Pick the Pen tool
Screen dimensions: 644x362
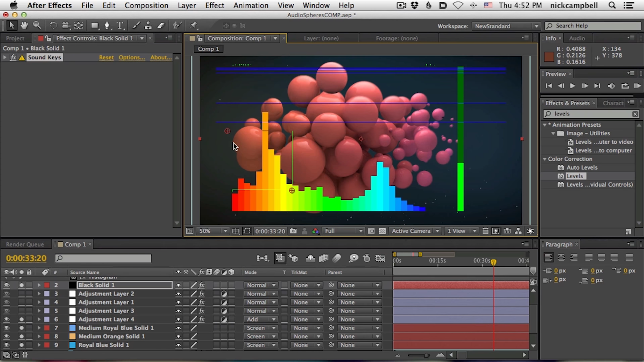click(x=107, y=25)
